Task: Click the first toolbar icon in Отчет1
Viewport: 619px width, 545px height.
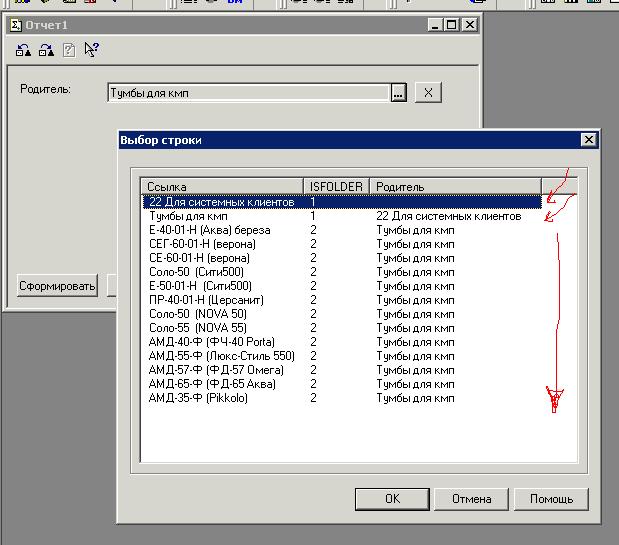Action: (24, 49)
